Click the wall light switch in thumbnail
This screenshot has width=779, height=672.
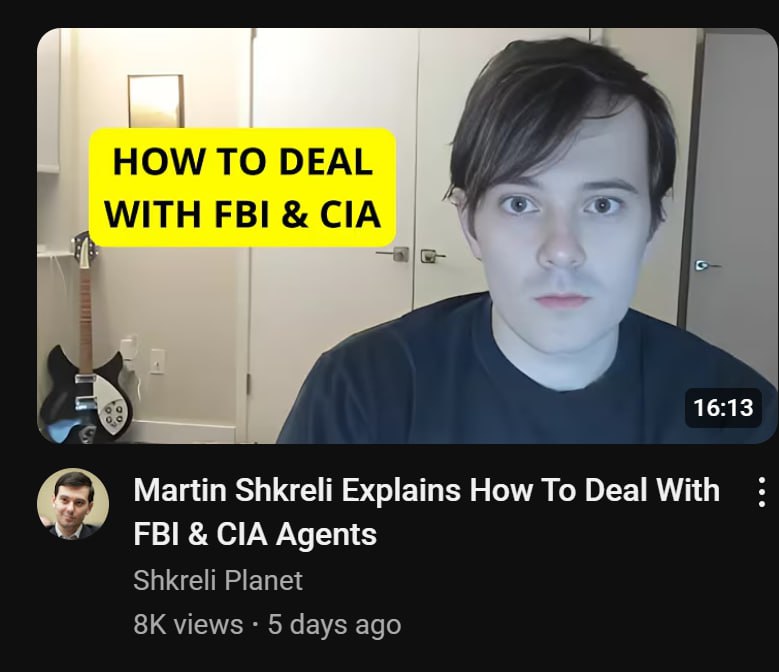coord(157,361)
